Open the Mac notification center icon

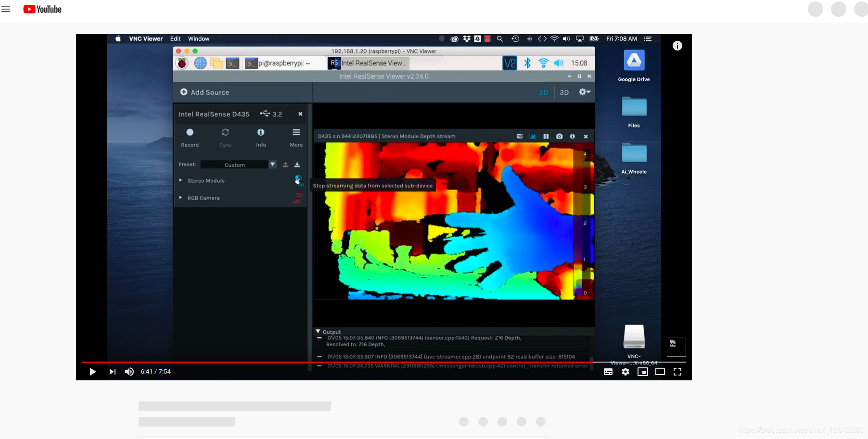point(648,39)
